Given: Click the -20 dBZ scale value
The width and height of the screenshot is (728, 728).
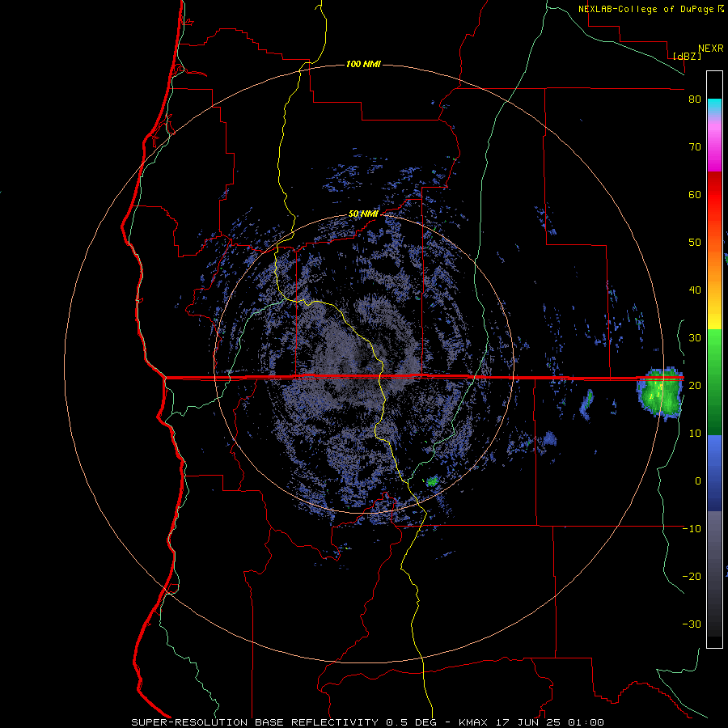Looking at the screenshot, I should (692, 576).
